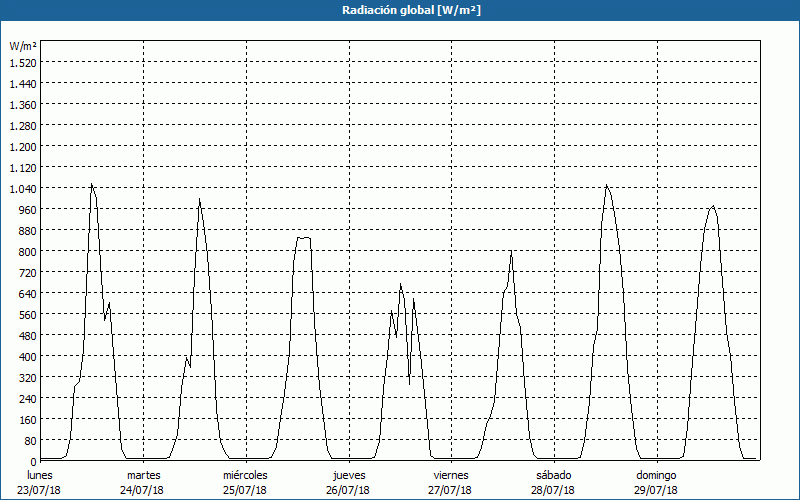Select the 240 y-axis value
Image resolution: width=800 pixels, height=500 pixels.
[x=28, y=399]
